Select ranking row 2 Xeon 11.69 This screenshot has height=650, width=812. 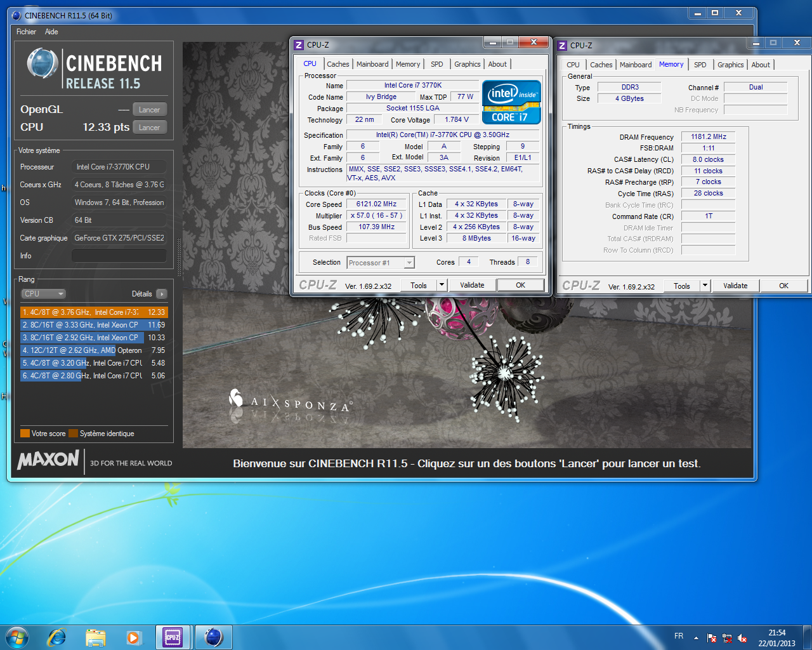coord(94,325)
